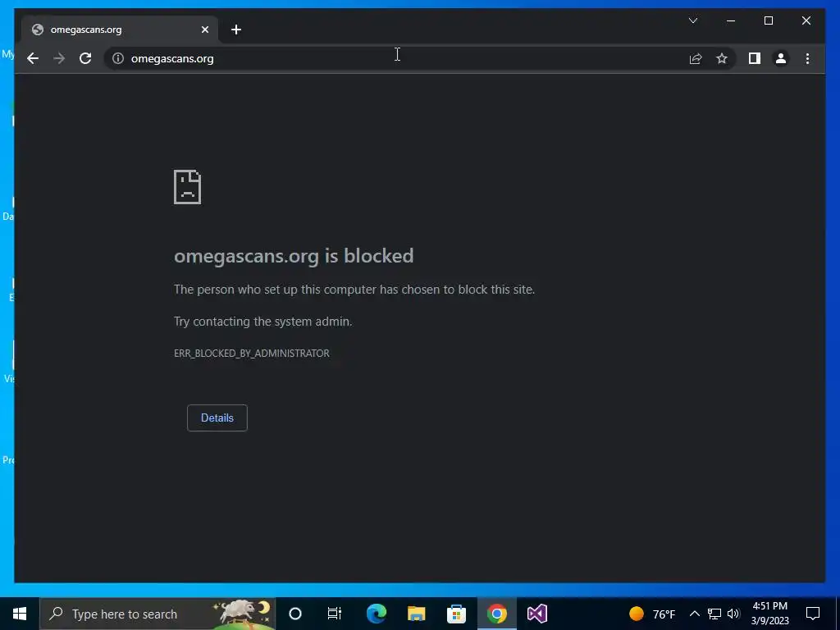Open the Chrome side panel

[755, 58]
